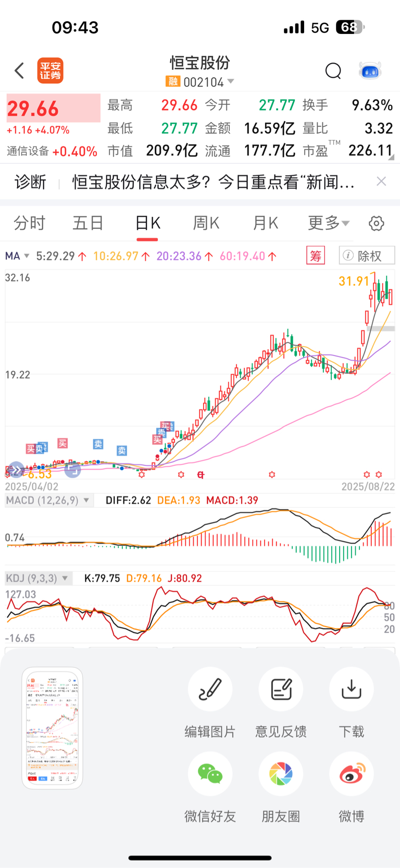
Task: Tap the 恒宝股份 stock title
Action: (x=200, y=63)
